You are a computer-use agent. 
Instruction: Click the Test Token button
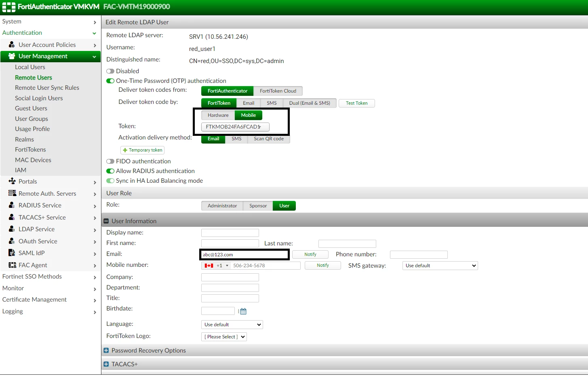click(357, 103)
